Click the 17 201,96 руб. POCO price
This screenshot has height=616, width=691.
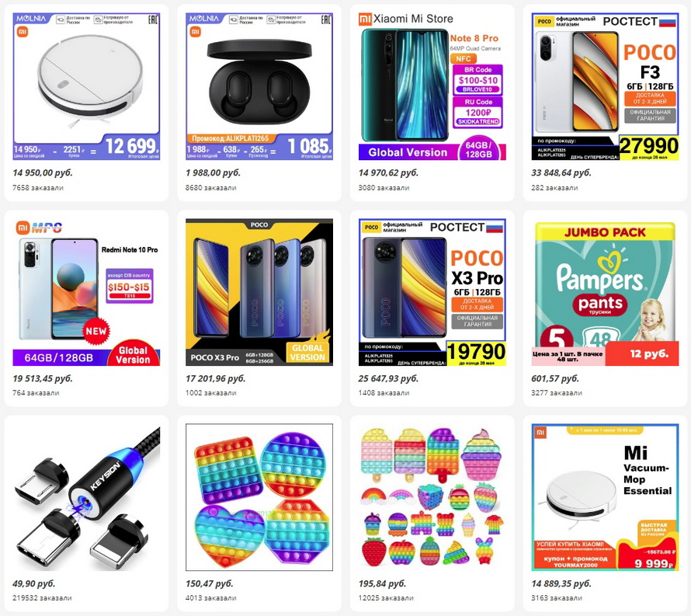[216, 378]
